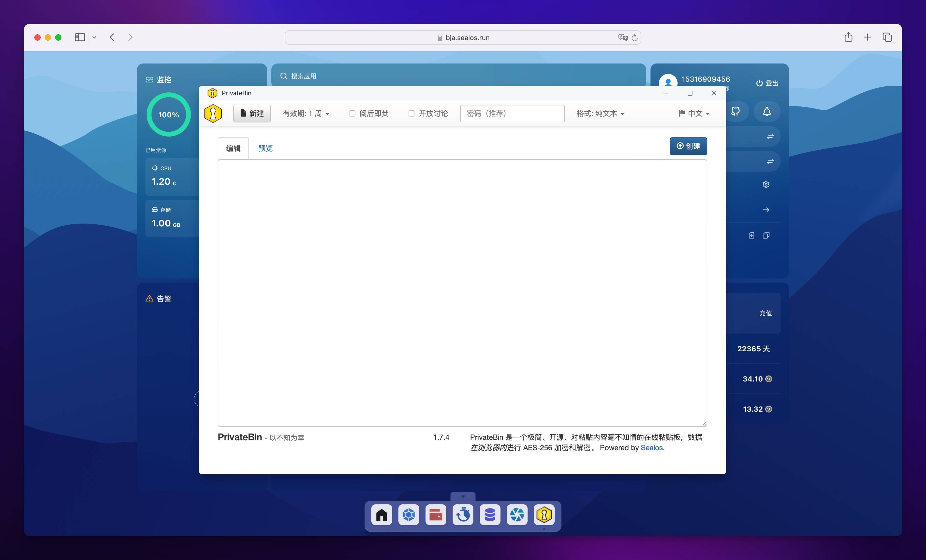The height and width of the screenshot is (560, 926).
Task: Open the GitHub icon in the user panel
Action: click(x=735, y=112)
